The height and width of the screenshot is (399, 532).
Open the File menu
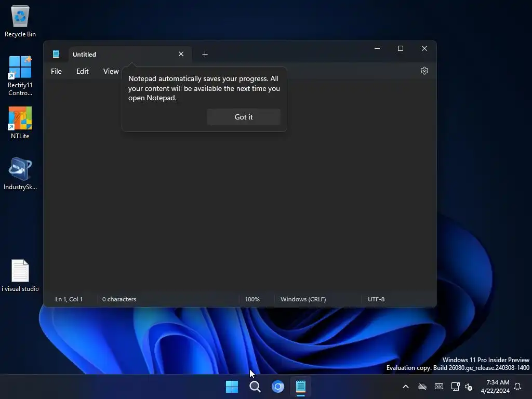pos(56,71)
